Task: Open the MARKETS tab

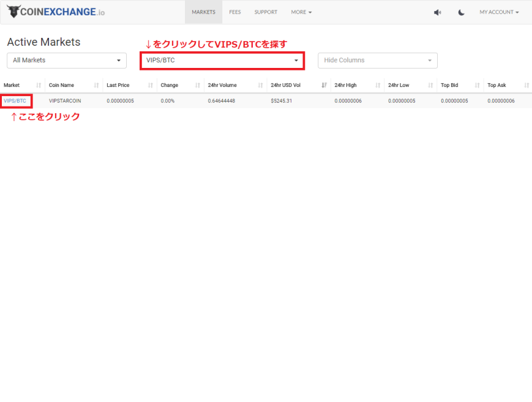Action: 204,12
